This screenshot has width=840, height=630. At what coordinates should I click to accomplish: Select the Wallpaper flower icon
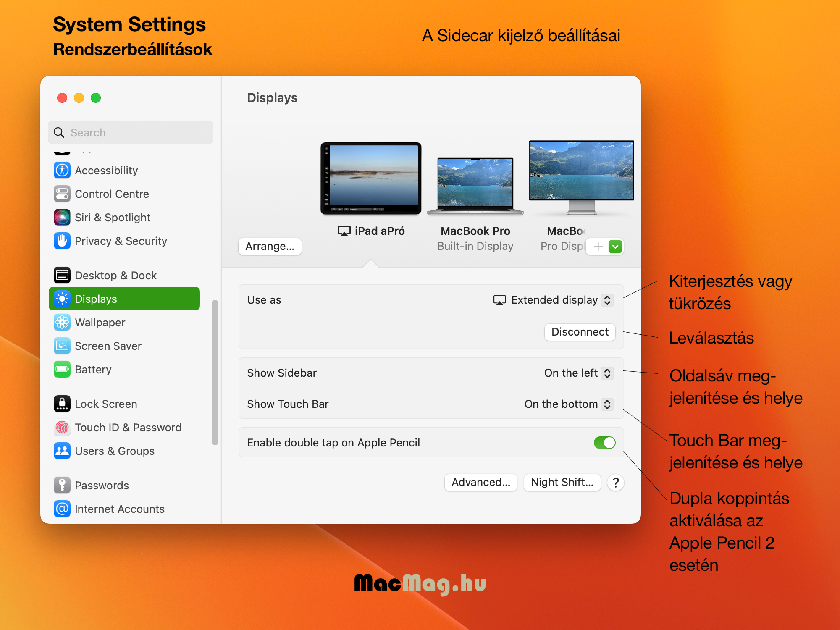(x=62, y=323)
